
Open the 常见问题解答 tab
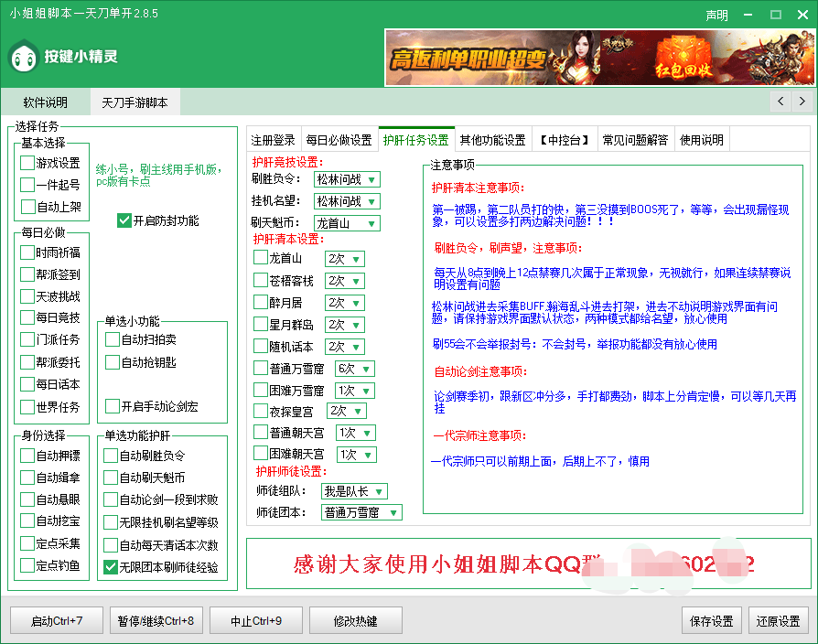point(635,140)
